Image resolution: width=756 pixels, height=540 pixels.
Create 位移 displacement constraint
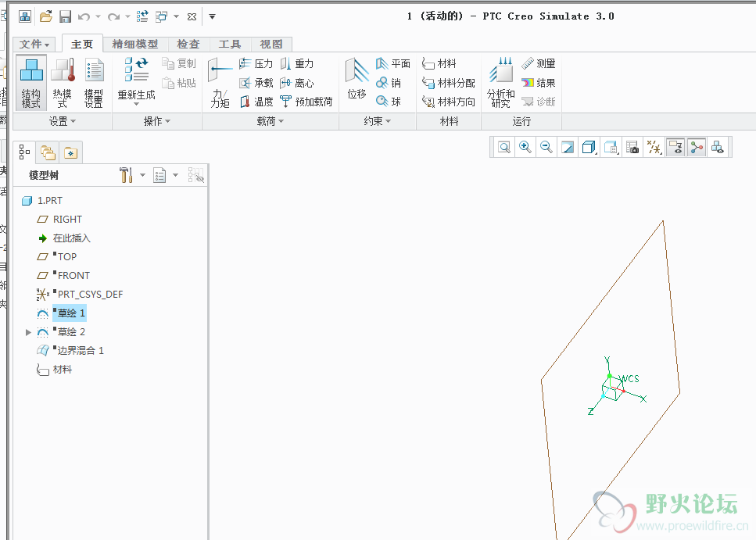click(x=357, y=80)
